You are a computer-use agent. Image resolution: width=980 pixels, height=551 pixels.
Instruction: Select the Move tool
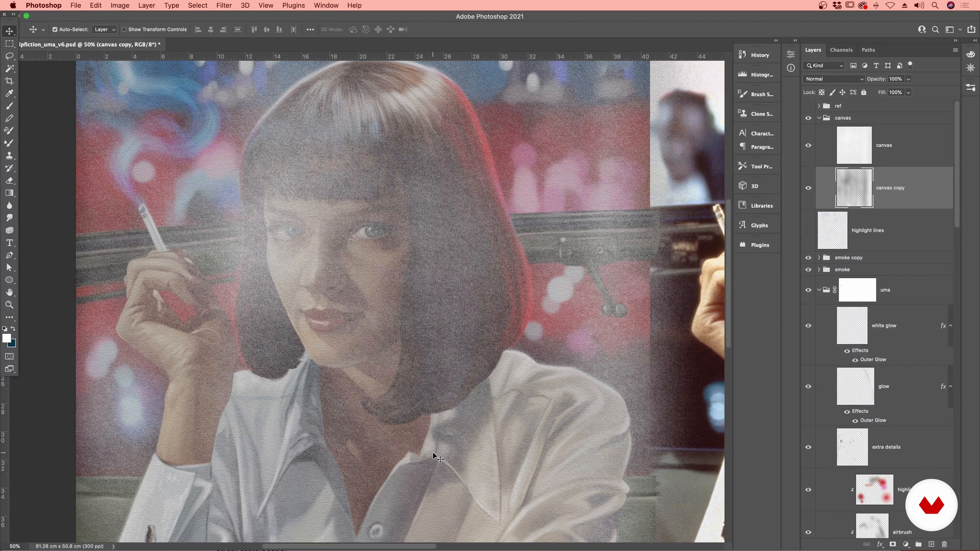pos(9,31)
